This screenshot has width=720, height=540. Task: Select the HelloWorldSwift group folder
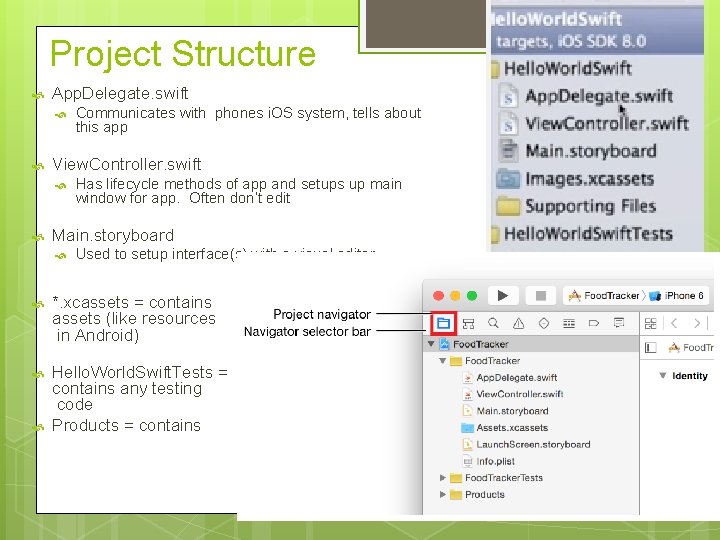(x=568, y=69)
